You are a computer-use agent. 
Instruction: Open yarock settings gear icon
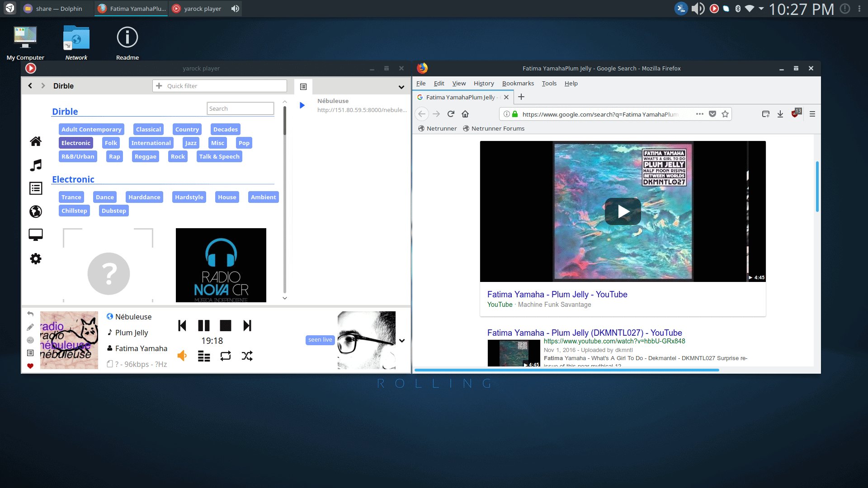tap(36, 258)
